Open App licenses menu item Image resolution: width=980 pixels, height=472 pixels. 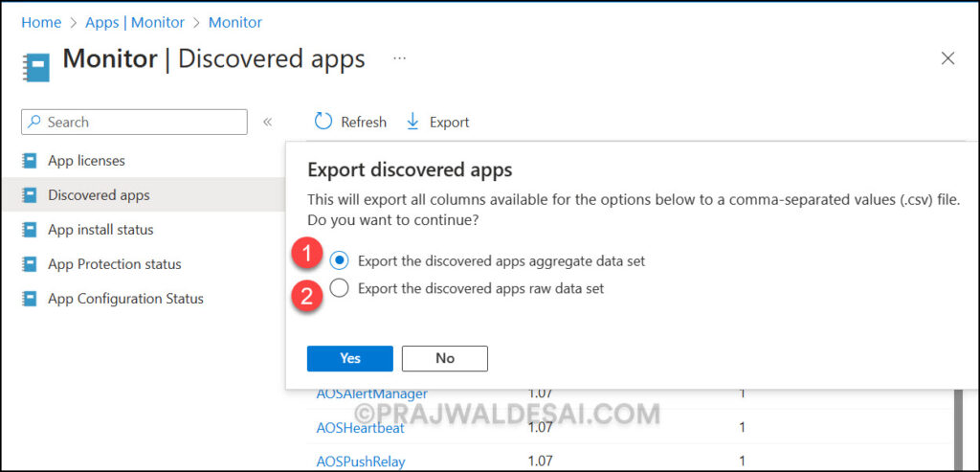tap(86, 161)
